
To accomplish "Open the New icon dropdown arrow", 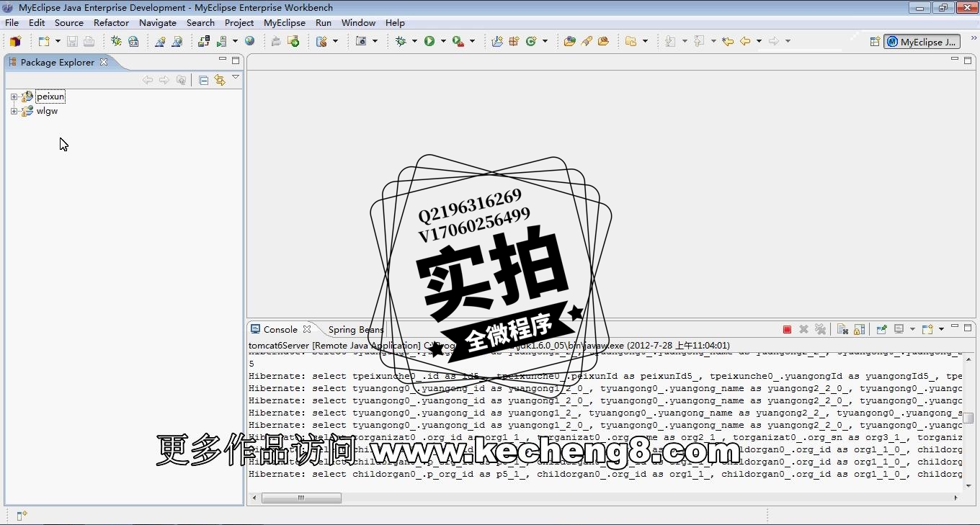I will pos(58,41).
